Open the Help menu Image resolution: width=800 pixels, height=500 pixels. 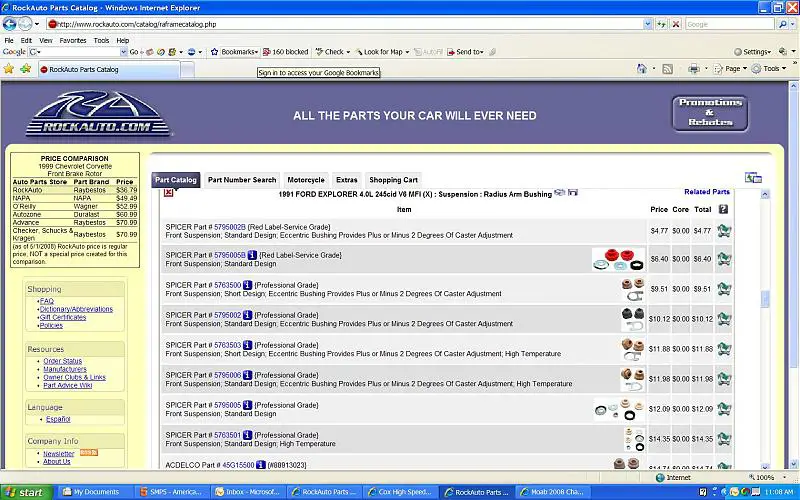(x=123, y=40)
